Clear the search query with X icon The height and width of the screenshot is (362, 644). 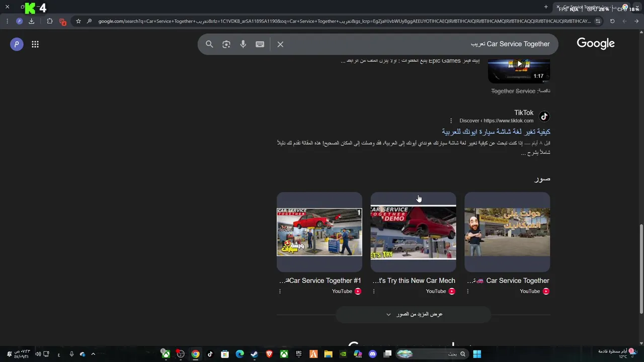click(280, 44)
